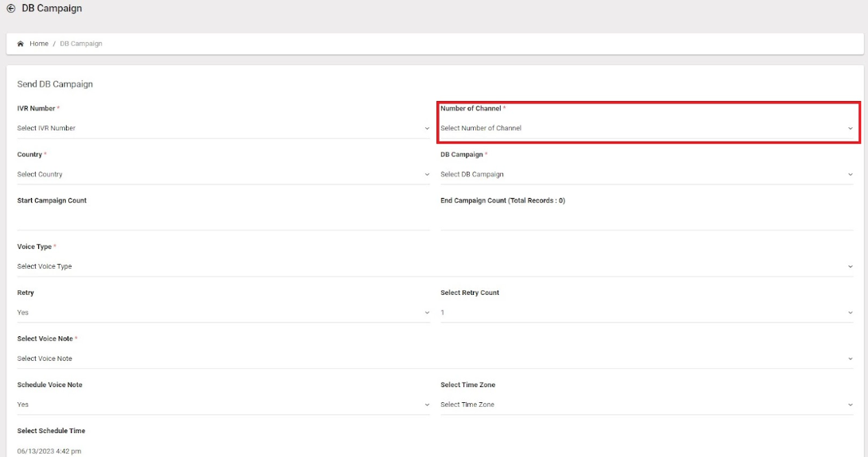The width and height of the screenshot is (868, 457).
Task: Click the chevron arrow of Country field
Action: pyautogui.click(x=427, y=174)
